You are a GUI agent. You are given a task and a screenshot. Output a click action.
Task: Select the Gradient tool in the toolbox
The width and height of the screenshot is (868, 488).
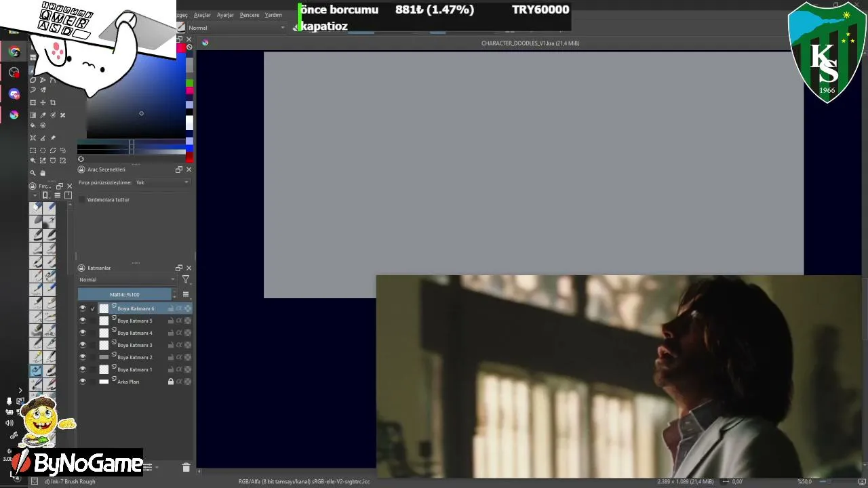[x=33, y=115]
